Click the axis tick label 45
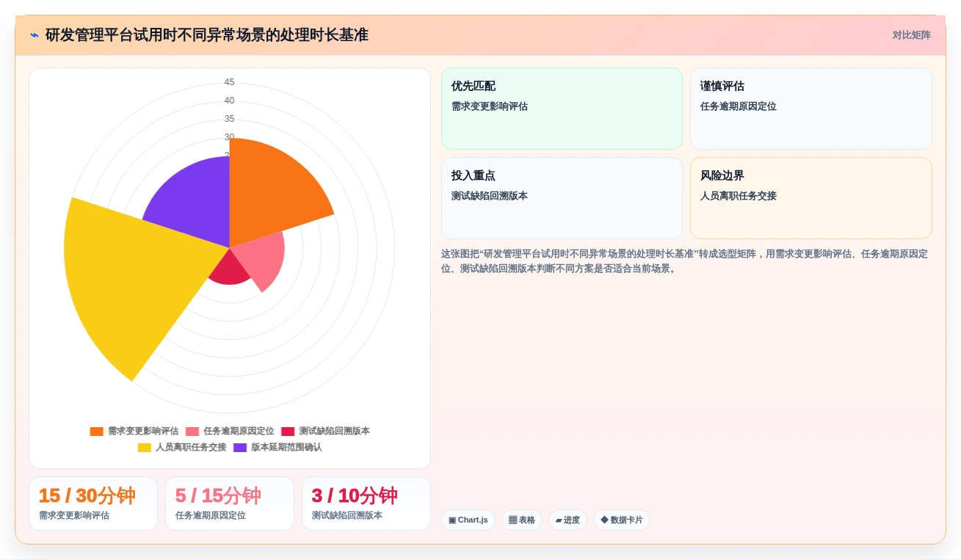This screenshot has height=560, width=961. (x=229, y=82)
